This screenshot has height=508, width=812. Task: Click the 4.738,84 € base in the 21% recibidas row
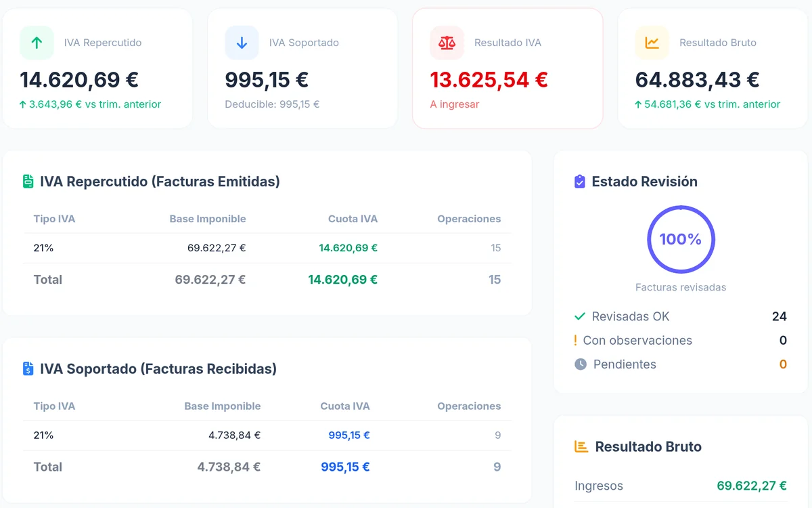234,436
